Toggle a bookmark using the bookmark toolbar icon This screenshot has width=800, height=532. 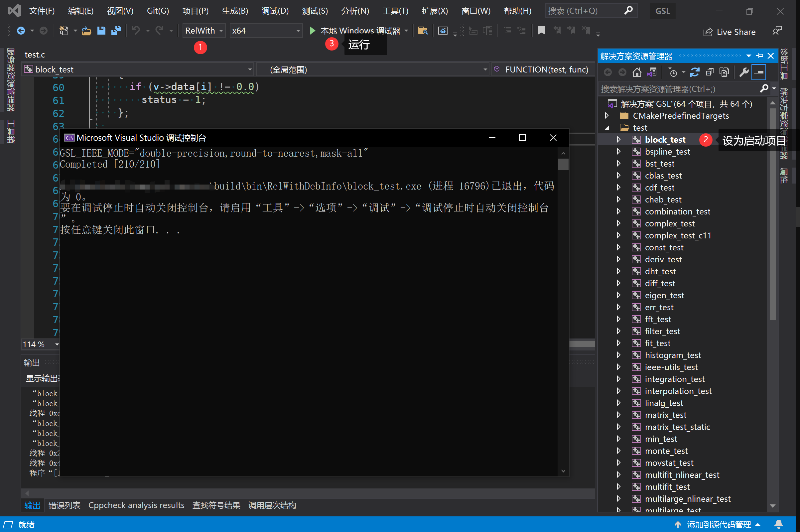coord(541,31)
